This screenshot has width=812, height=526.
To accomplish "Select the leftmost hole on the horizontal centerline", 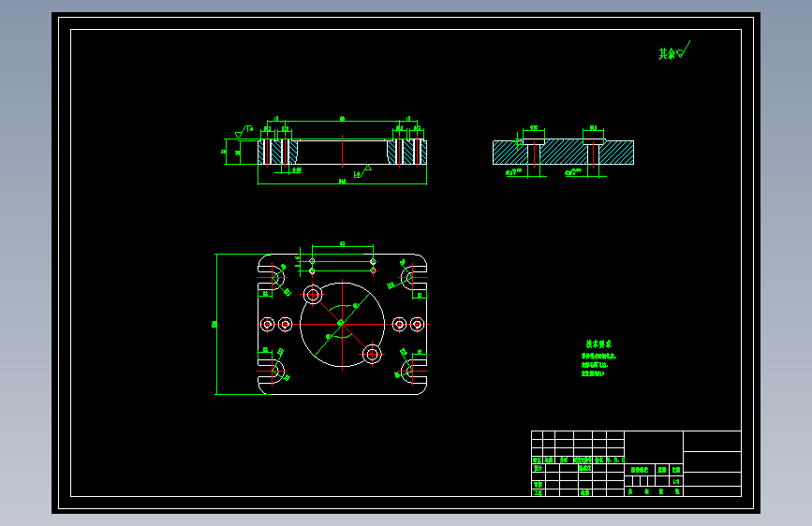I will tap(267, 325).
